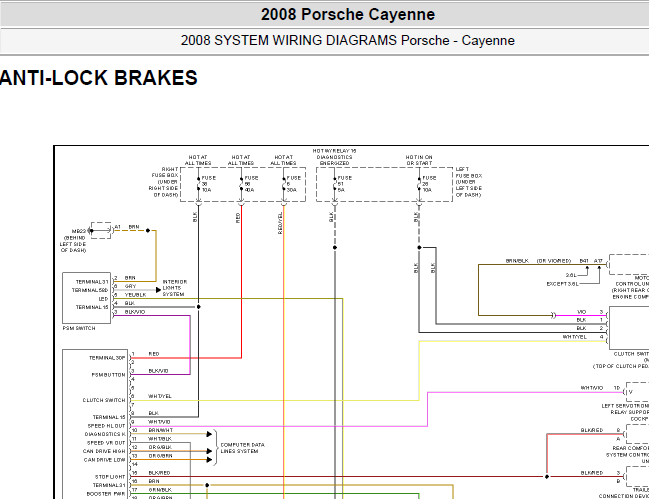The image size is (649, 499).
Task: Click the "PSM BUTTON" pin label
Action: (108, 375)
